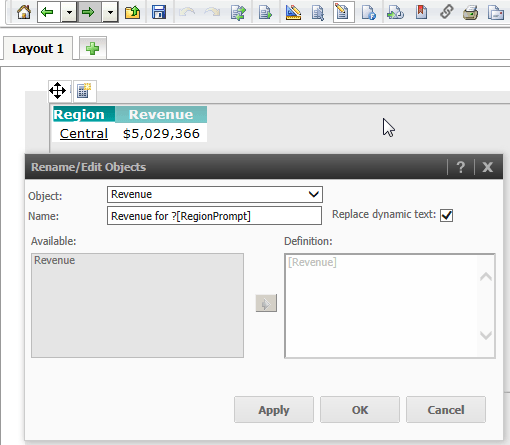
Task: Click the Revenue column header
Action: [161, 114]
